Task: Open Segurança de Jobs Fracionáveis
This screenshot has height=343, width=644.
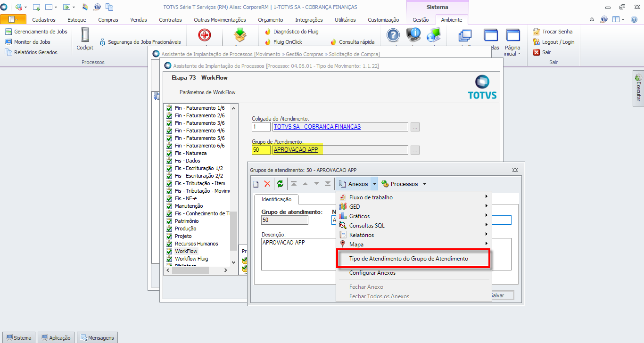Action: tap(140, 42)
